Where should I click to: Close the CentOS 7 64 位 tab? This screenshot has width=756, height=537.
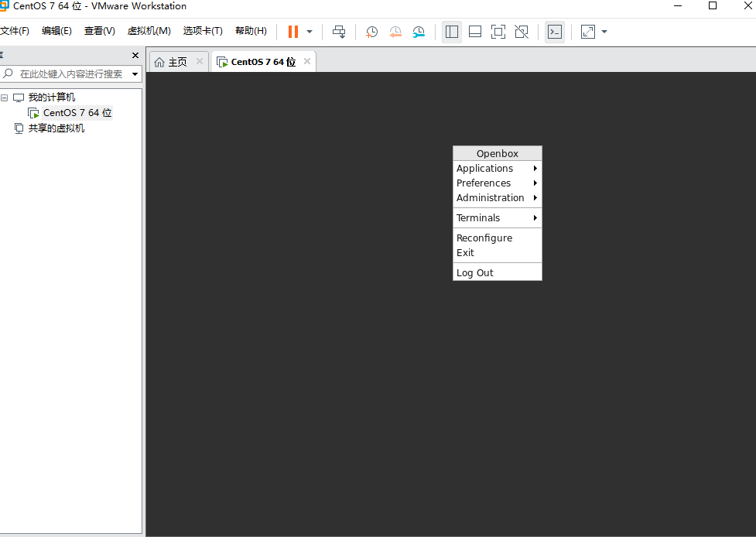pyautogui.click(x=307, y=61)
